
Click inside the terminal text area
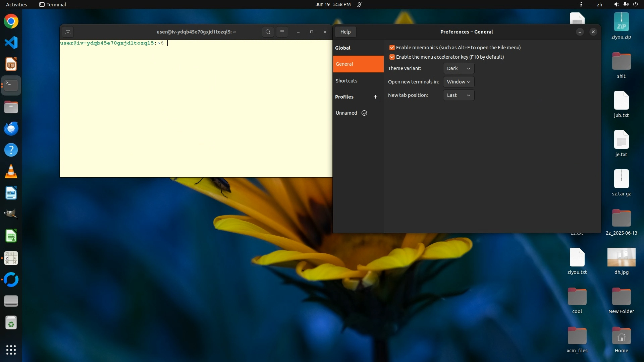pyautogui.click(x=196, y=111)
